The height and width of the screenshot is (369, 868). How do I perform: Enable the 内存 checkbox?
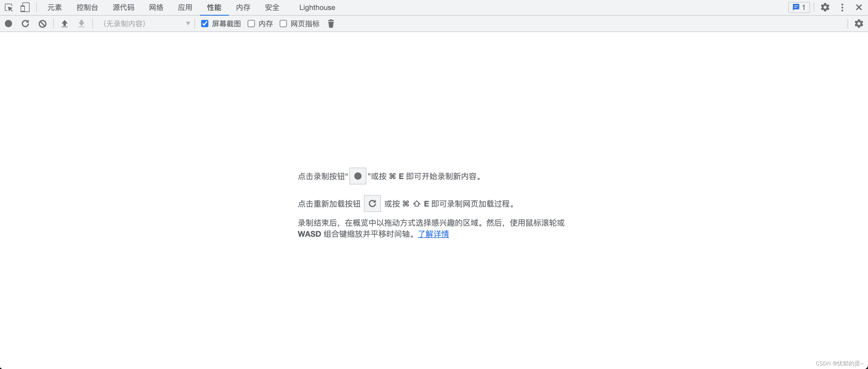[251, 24]
